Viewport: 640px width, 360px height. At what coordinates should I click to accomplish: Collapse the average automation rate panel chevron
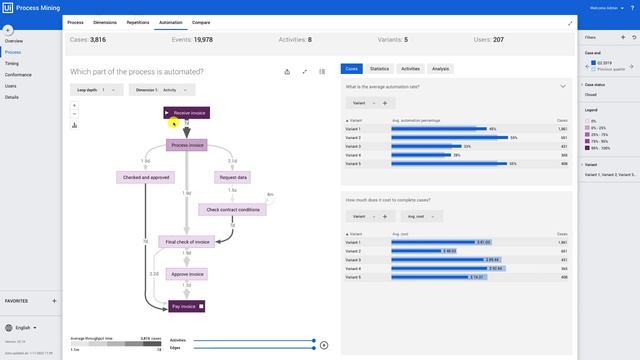(x=563, y=87)
